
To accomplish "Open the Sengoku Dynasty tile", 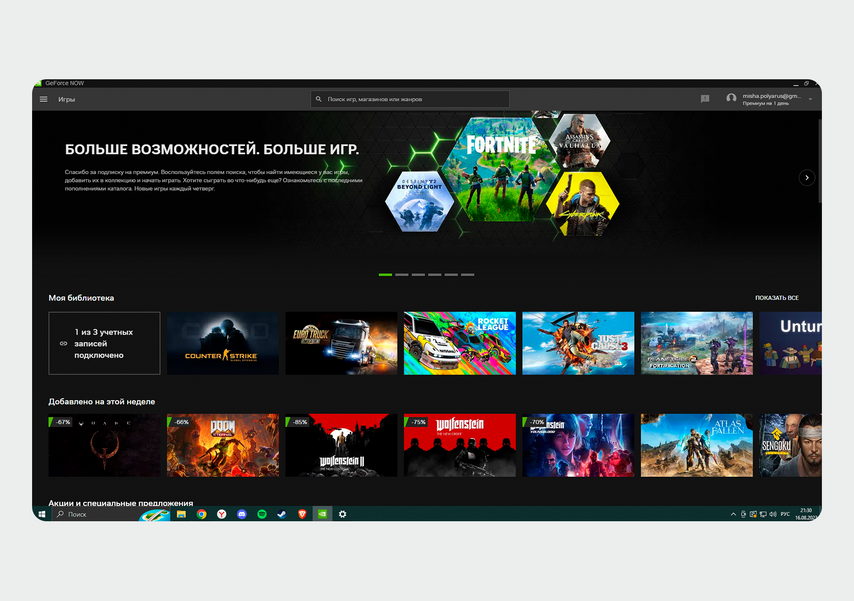I will coord(790,445).
